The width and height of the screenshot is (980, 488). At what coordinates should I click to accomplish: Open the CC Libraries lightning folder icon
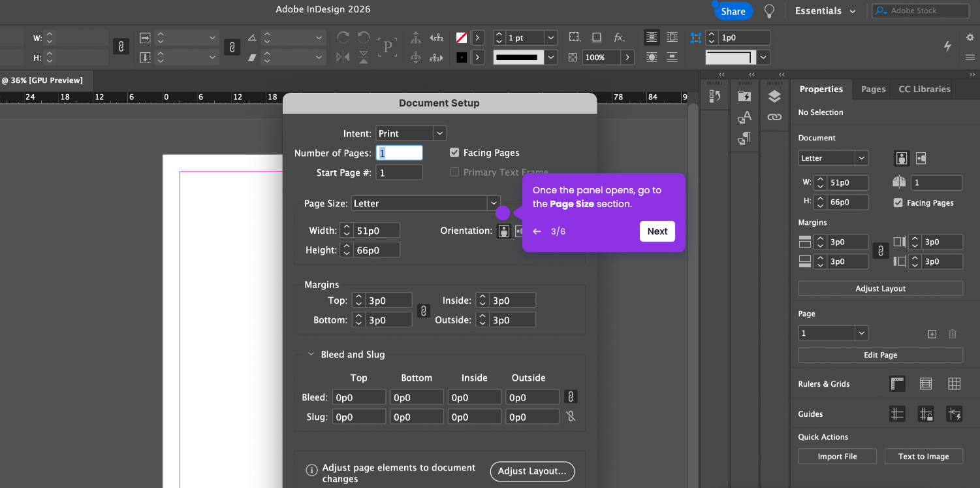click(x=744, y=96)
